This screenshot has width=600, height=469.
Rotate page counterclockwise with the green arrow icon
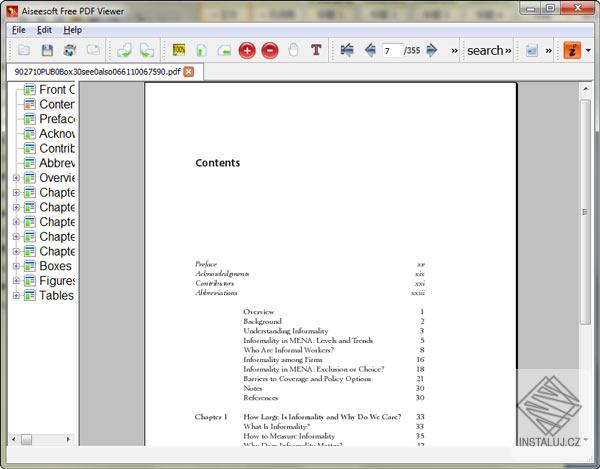pos(124,50)
